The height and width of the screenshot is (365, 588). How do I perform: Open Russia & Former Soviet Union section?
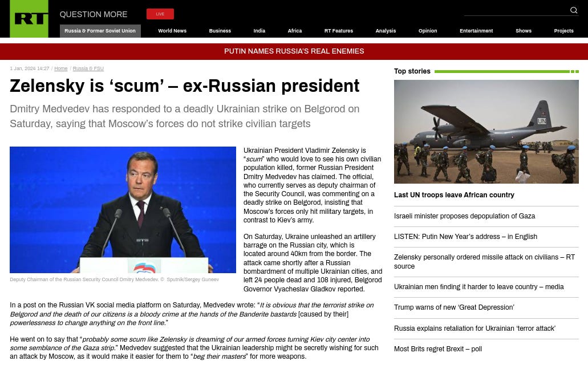pyautogui.click(x=100, y=31)
